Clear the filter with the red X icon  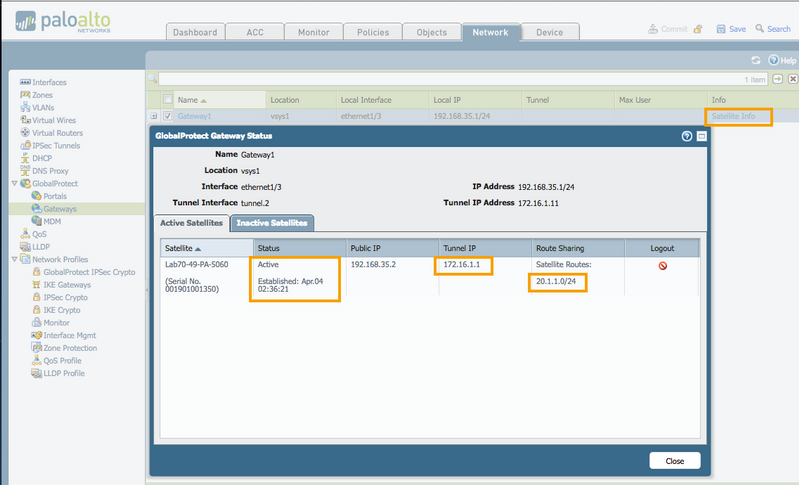(x=792, y=79)
